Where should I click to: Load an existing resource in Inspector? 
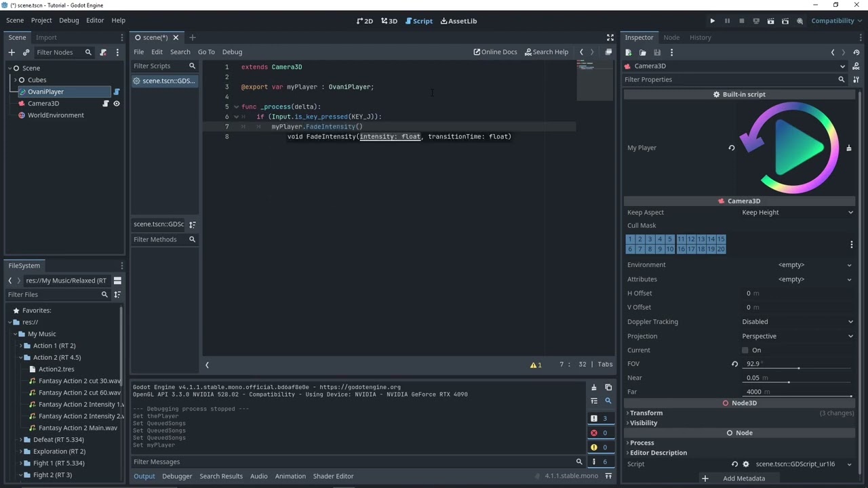pyautogui.click(x=643, y=52)
